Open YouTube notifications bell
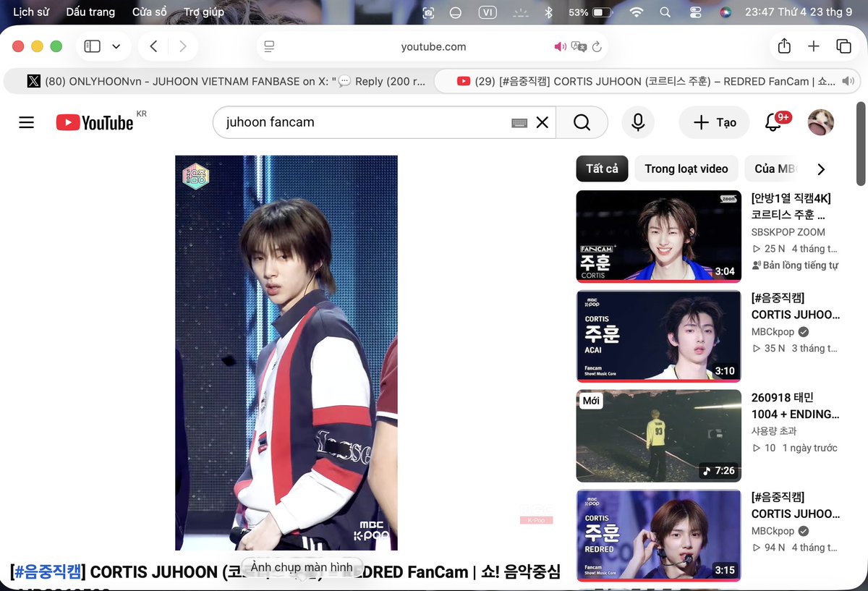Viewport: 868px width, 591px height. coord(773,122)
